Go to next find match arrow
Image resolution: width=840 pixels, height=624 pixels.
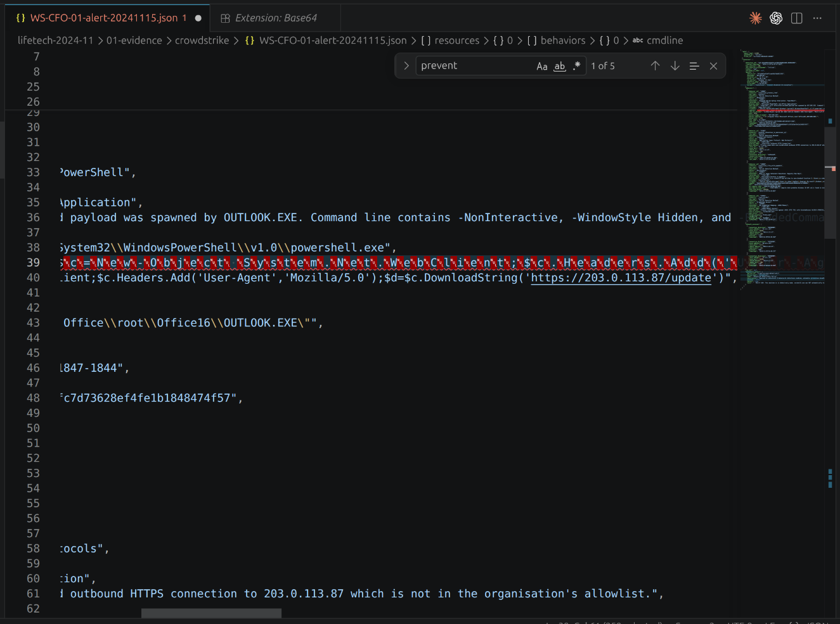(x=675, y=66)
